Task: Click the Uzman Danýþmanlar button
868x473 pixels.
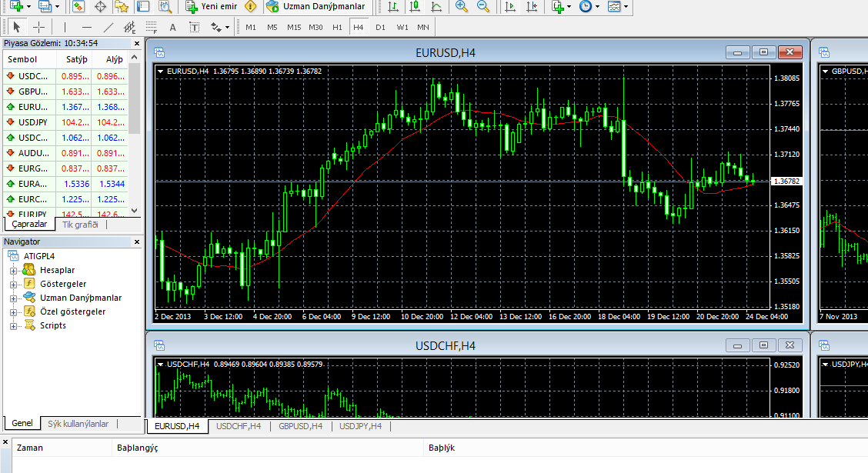Action: click(x=315, y=7)
